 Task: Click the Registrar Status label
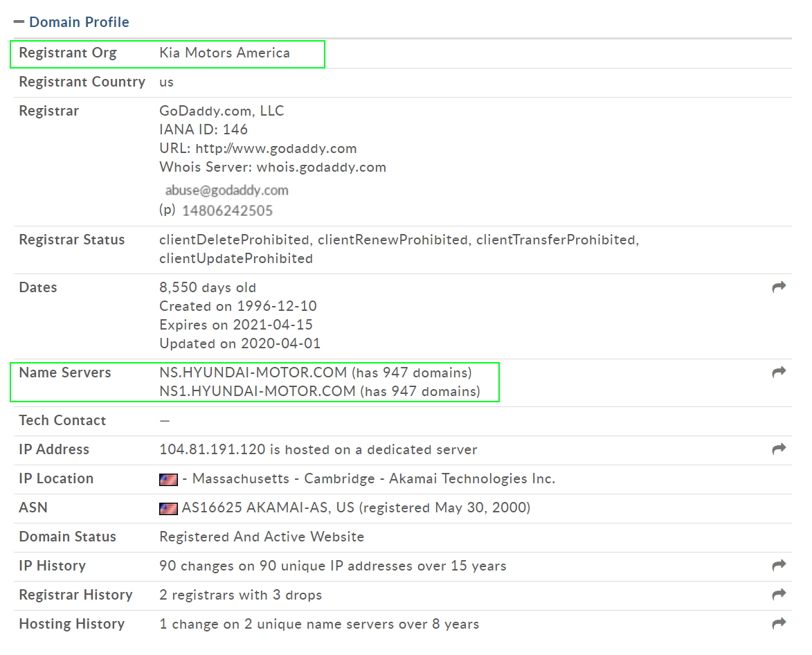click(x=72, y=240)
